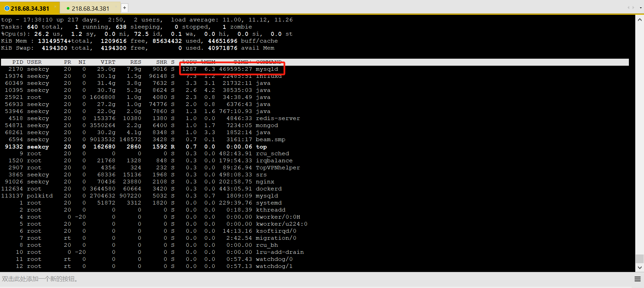Click the dockerd command name
The image size is (644, 288).
pyautogui.click(x=269, y=189)
